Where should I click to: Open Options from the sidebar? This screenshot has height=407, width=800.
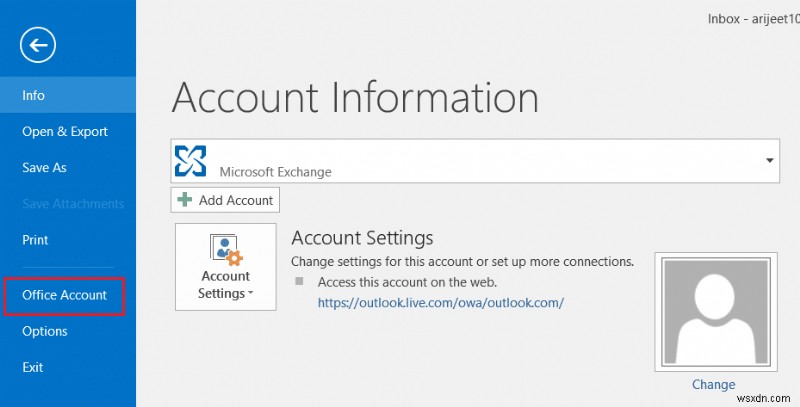click(45, 332)
